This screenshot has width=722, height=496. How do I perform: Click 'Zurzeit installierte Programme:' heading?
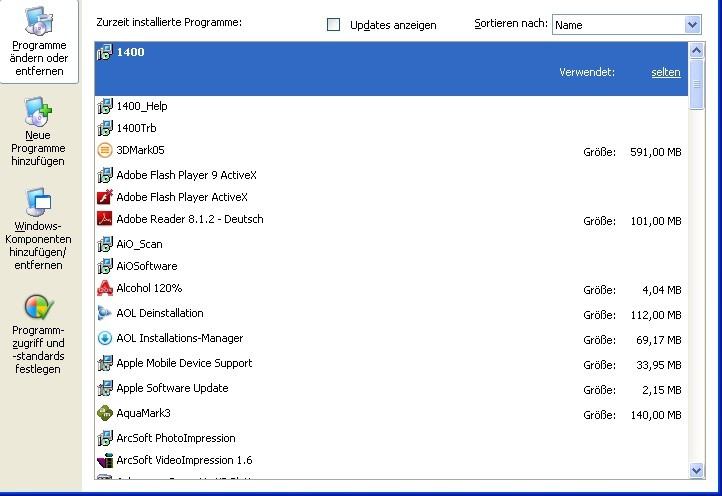pos(169,22)
